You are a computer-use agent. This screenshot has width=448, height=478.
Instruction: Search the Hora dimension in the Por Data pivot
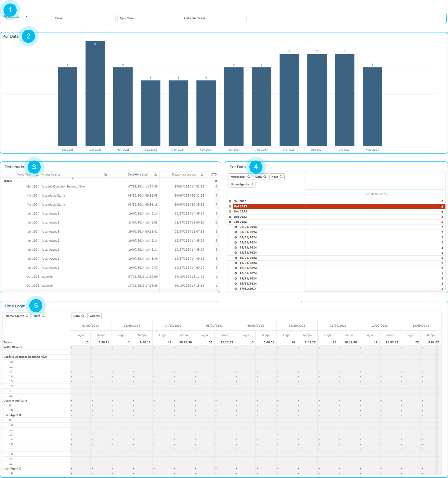(x=281, y=177)
